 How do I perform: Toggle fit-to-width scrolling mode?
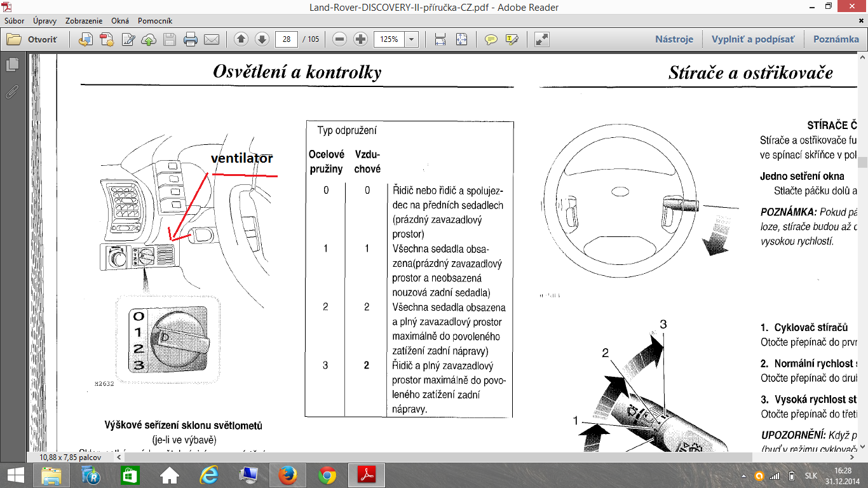(x=440, y=39)
